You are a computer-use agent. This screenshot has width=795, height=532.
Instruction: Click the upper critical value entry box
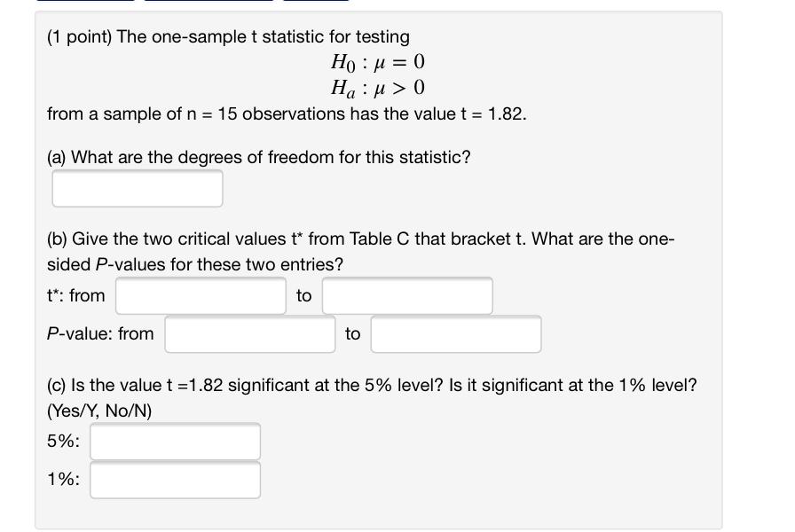coord(407,295)
